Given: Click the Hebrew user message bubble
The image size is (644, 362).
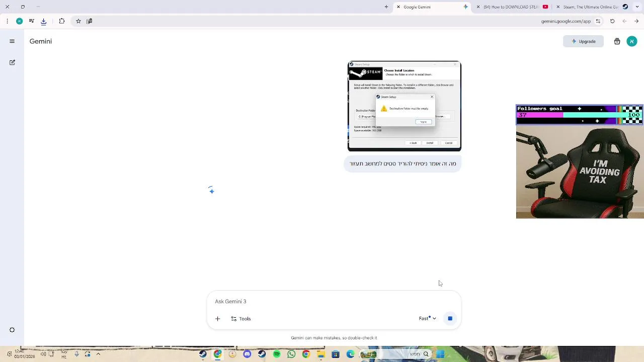Looking at the screenshot, I should click(x=403, y=164).
